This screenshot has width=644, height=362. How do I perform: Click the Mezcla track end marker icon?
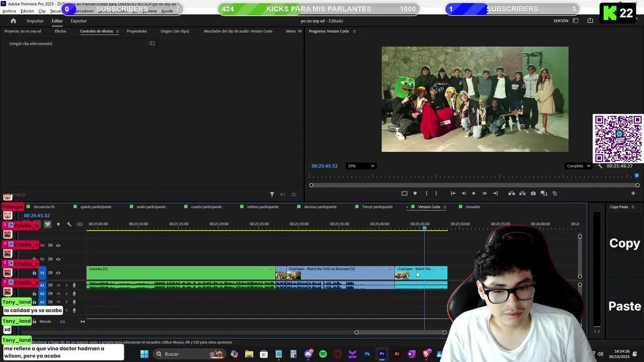coord(83,322)
